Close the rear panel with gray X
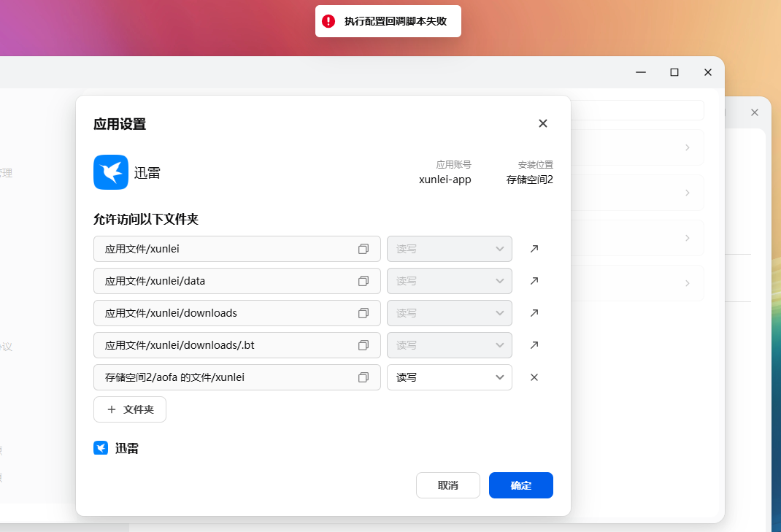This screenshot has width=781, height=532. tap(755, 112)
